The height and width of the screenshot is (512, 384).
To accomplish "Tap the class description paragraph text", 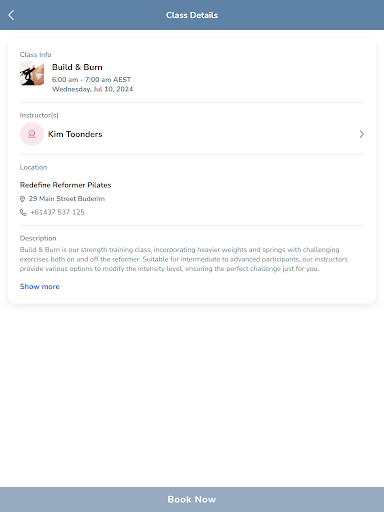I will [x=184, y=259].
